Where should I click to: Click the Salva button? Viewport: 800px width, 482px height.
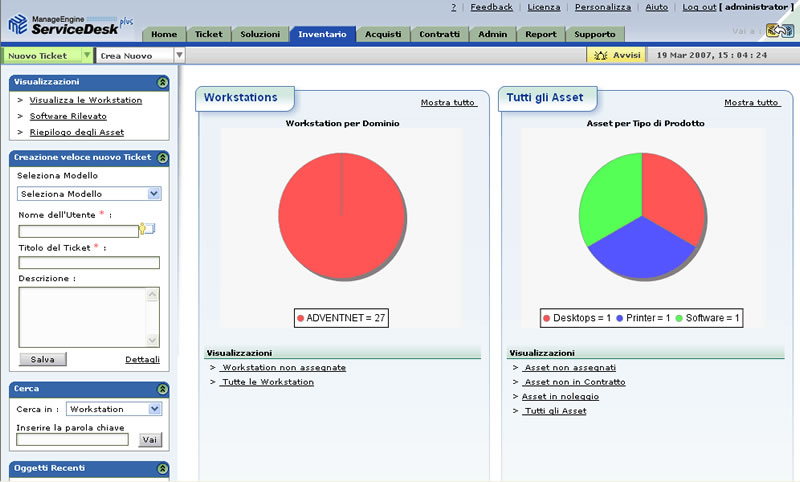tap(43, 359)
